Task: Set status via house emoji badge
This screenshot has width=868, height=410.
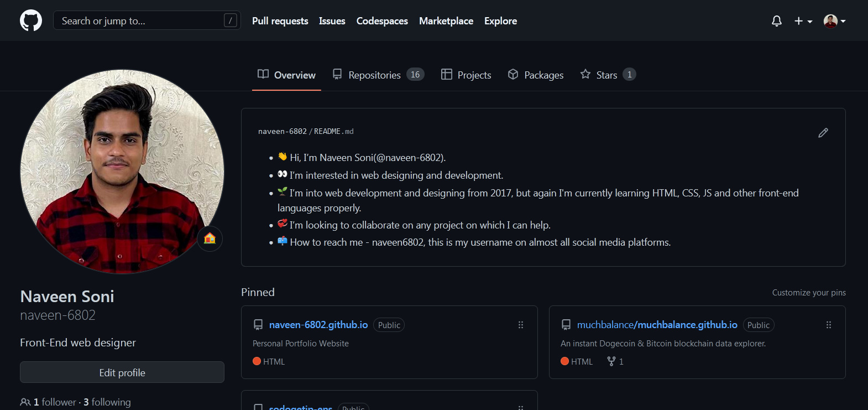Action: point(210,238)
